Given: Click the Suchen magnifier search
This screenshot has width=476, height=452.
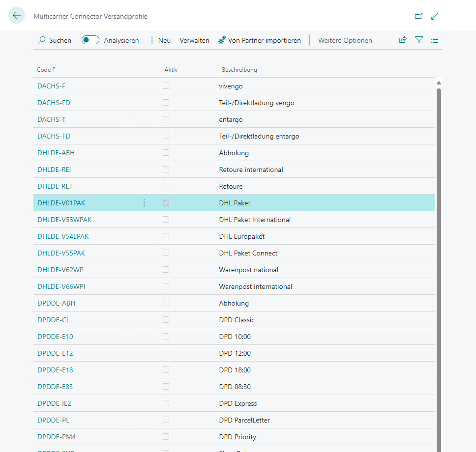Looking at the screenshot, I should pyautogui.click(x=54, y=40).
